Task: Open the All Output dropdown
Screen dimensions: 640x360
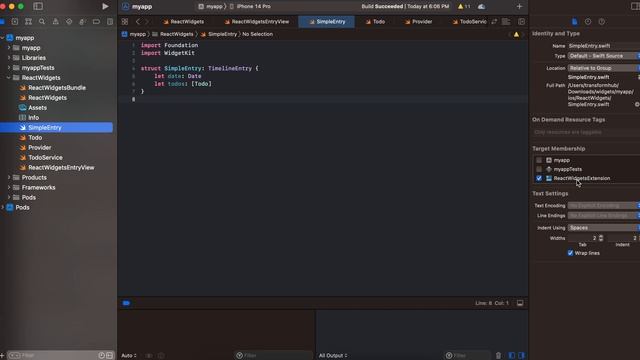Action: pos(333,356)
